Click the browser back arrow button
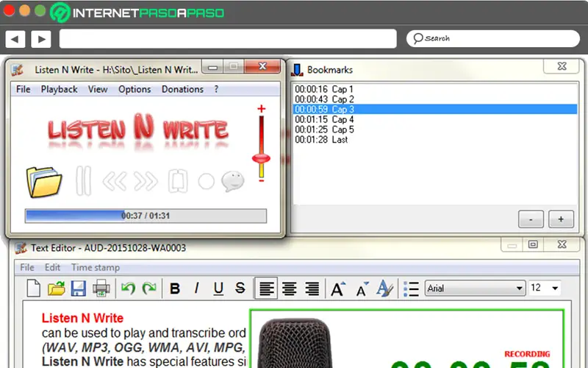The width and height of the screenshot is (588, 368). click(x=15, y=39)
